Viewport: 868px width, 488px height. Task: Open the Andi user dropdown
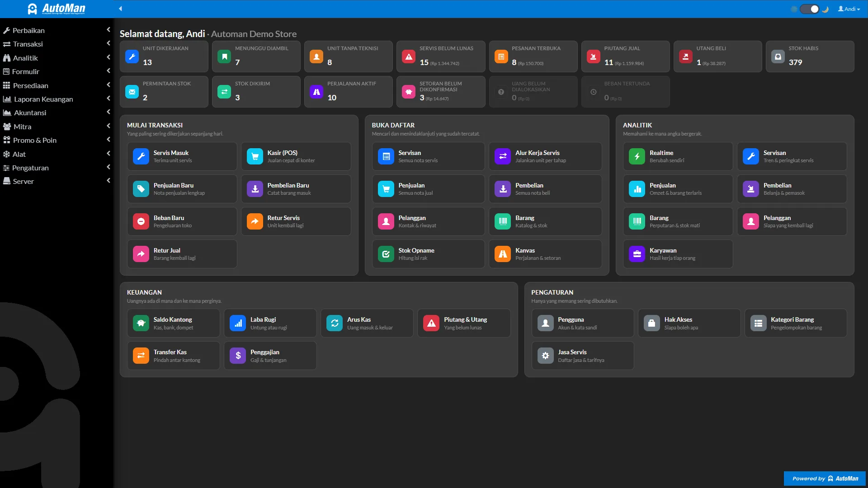point(849,9)
